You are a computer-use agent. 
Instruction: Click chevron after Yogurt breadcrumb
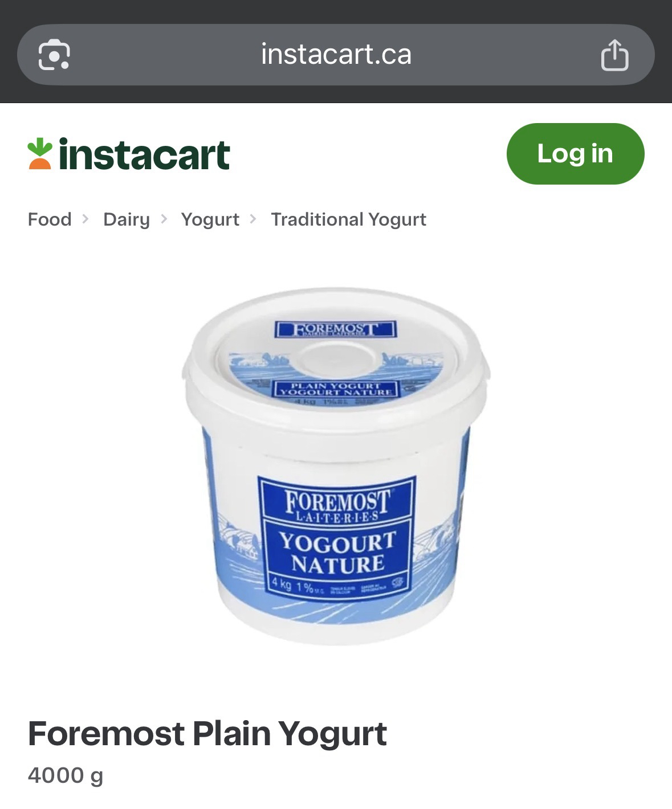[x=254, y=219]
